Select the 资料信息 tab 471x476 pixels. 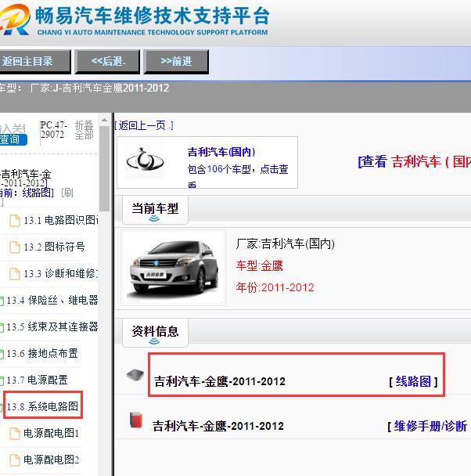pyautogui.click(x=155, y=333)
